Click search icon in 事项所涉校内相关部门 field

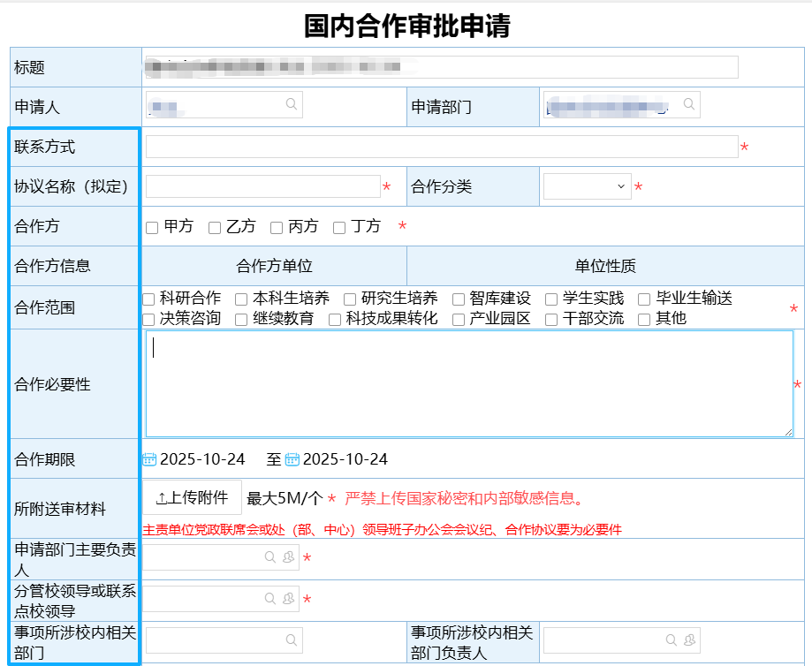click(x=292, y=640)
